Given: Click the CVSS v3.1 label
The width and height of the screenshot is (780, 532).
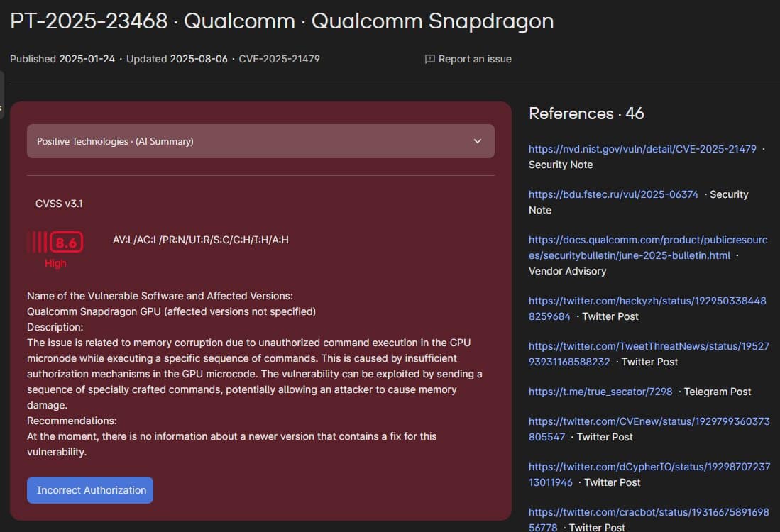Looking at the screenshot, I should click(x=59, y=204).
